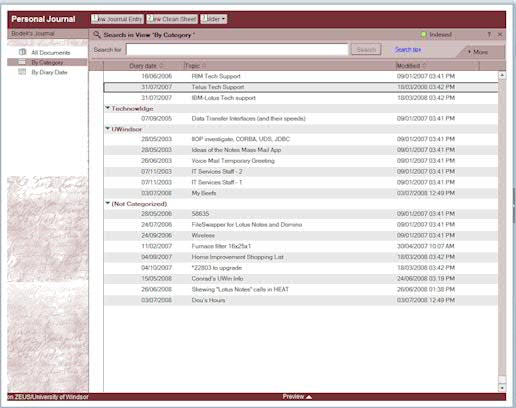The image size is (516, 408).
Task: Click diary date 11/02/2007
Action: [156, 246]
